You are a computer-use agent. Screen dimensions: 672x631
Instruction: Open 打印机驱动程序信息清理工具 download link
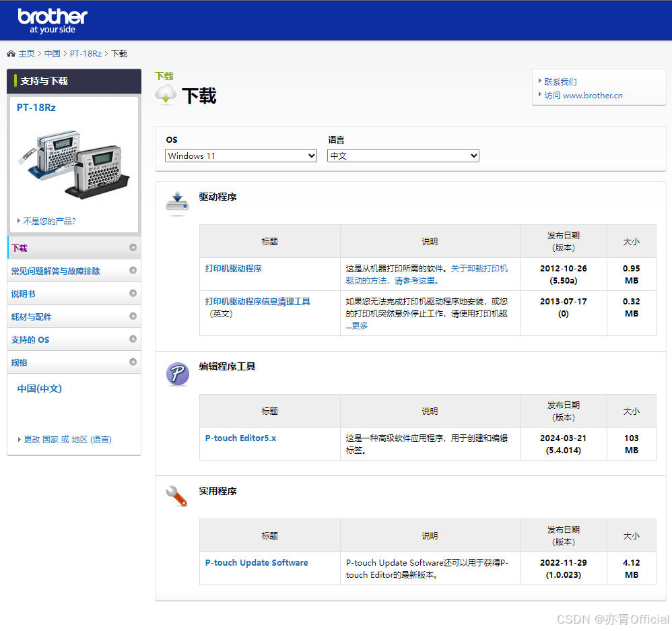tap(257, 301)
